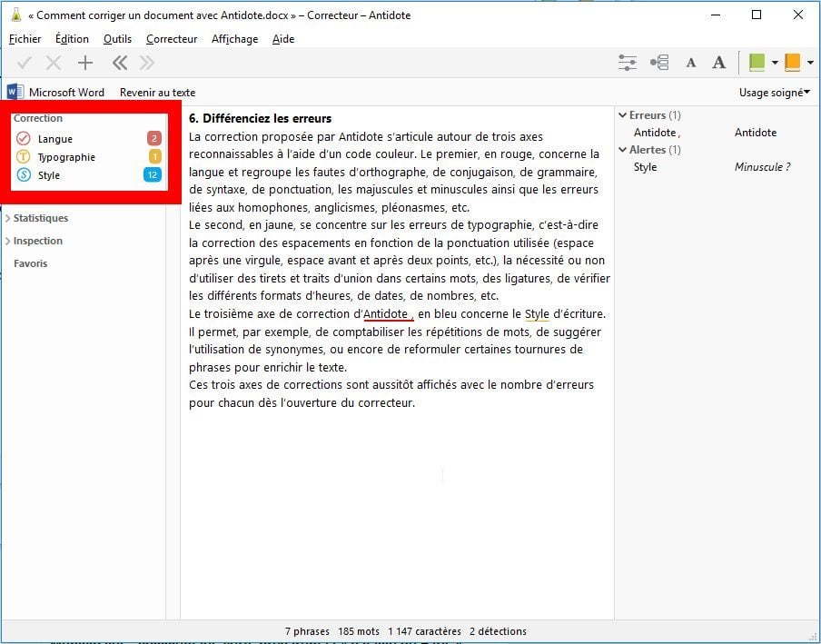Select the 'Style' alert in right list

tap(645, 167)
